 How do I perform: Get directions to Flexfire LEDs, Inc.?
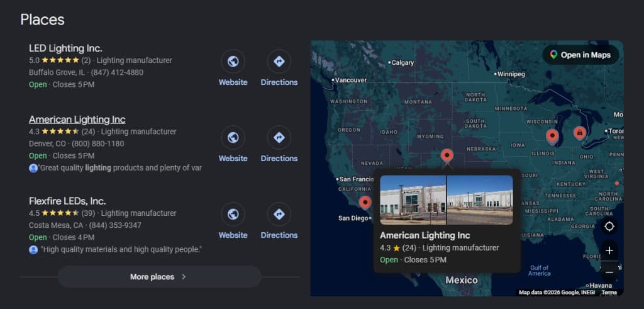coord(279,215)
